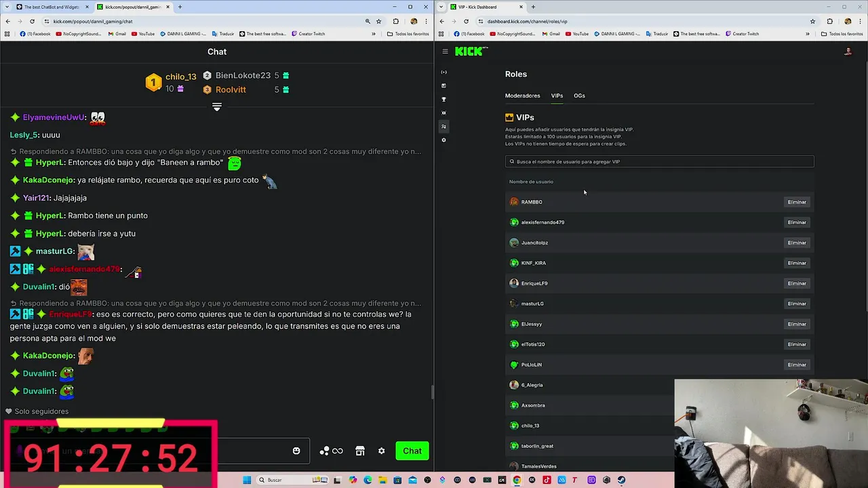Image resolution: width=868 pixels, height=488 pixels.
Task: Click the VIP username search field
Action: [659, 161]
